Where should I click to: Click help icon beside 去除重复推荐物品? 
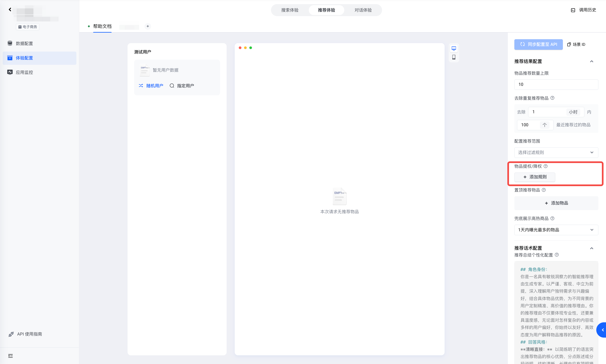pyautogui.click(x=552, y=98)
